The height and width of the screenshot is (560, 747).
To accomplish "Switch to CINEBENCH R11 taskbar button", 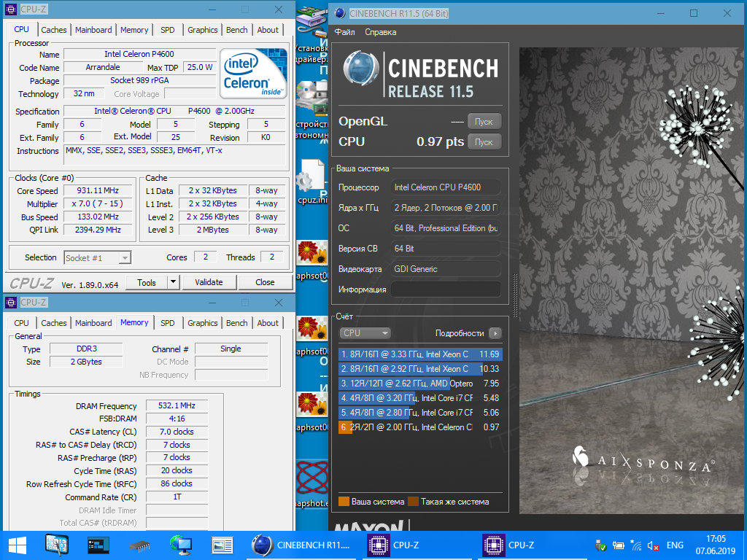I will (x=301, y=545).
